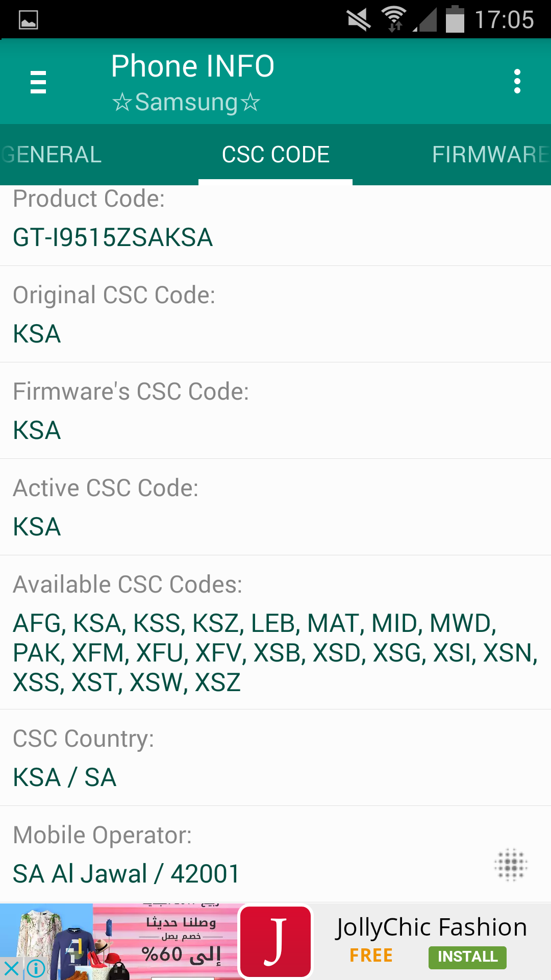
Task: Switch to the GENERAL tab
Action: pos(51,155)
